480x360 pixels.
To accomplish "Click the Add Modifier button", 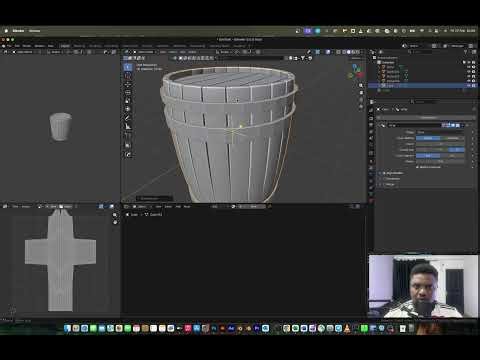I will (x=427, y=117).
